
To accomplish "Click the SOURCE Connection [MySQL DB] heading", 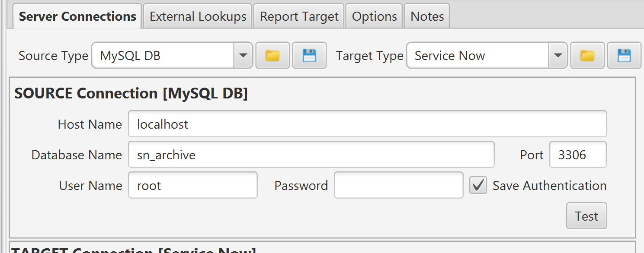I will click(131, 93).
